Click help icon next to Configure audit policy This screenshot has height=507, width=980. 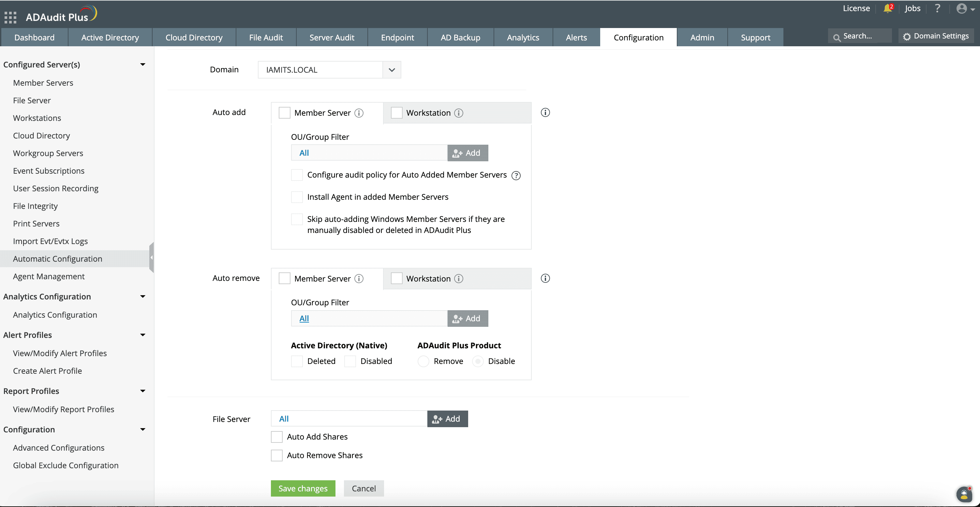coord(516,175)
